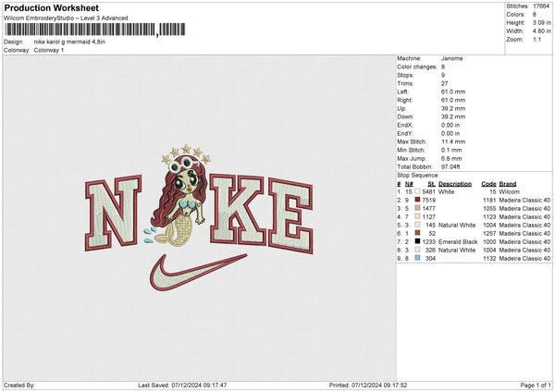Click the Stops value 9

pyautogui.click(x=443, y=75)
